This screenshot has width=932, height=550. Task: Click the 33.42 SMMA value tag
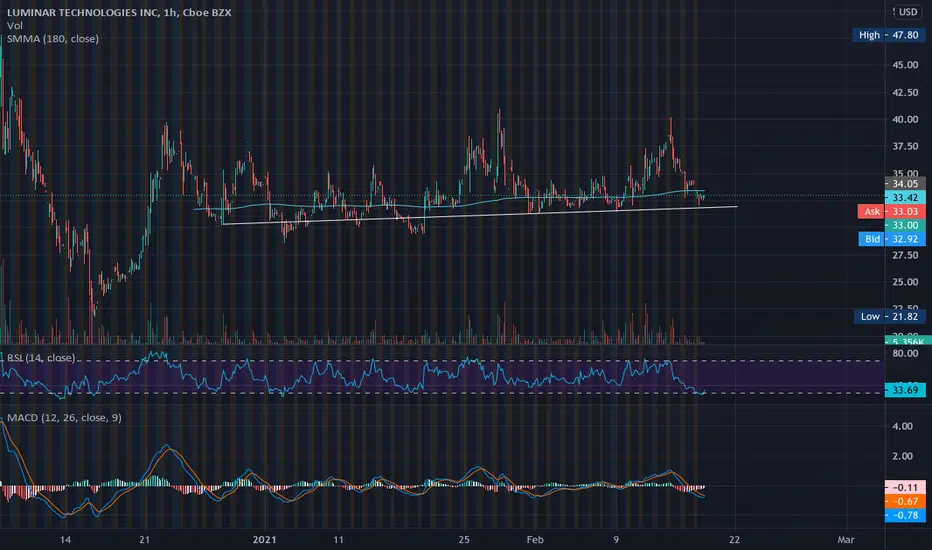click(905, 197)
